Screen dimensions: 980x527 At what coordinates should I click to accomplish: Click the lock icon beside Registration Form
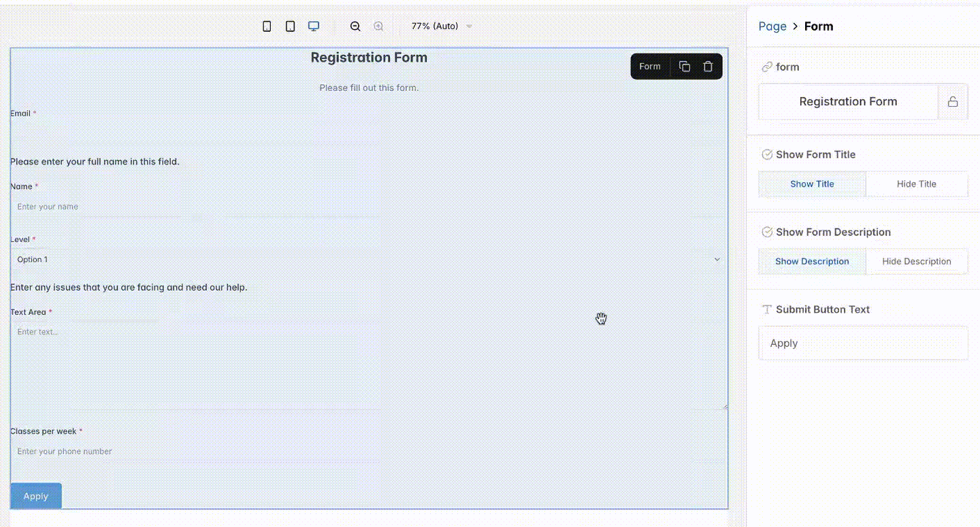pos(953,101)
